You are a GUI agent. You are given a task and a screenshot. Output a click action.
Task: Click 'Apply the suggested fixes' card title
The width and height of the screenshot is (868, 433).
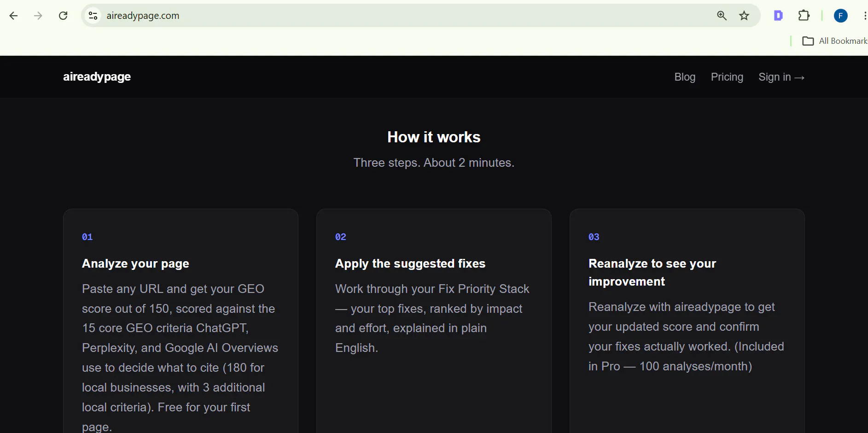(x=410, y=263)
